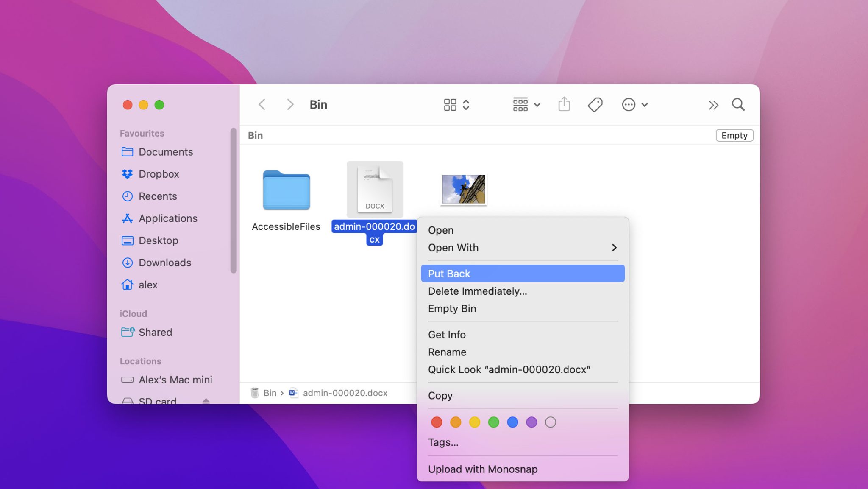Switch view using the icon grid button
868x489 pixels.
click(x=456, y=105)
